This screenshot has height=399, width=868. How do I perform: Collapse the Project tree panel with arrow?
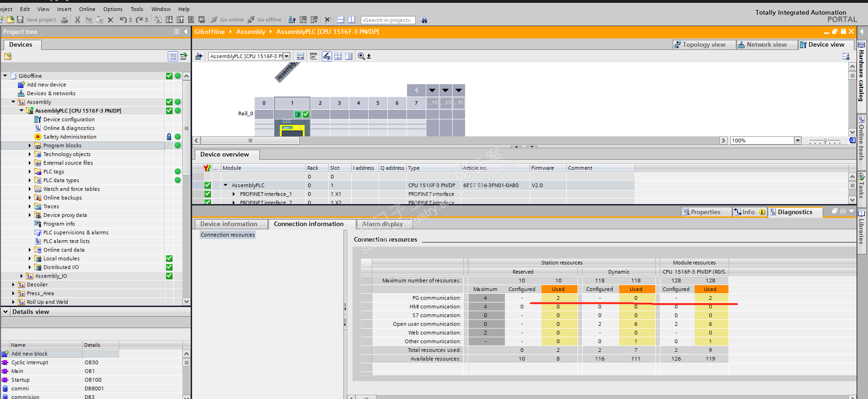tap(186, 32)
